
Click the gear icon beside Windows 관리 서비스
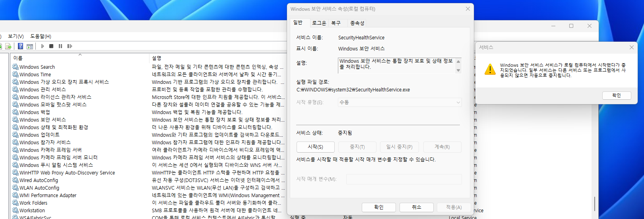pyautogui.click(x=16, y=89)
